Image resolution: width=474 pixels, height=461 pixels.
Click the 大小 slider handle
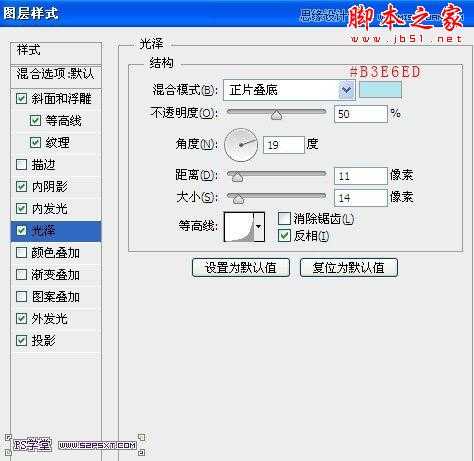tap(238, 199)
